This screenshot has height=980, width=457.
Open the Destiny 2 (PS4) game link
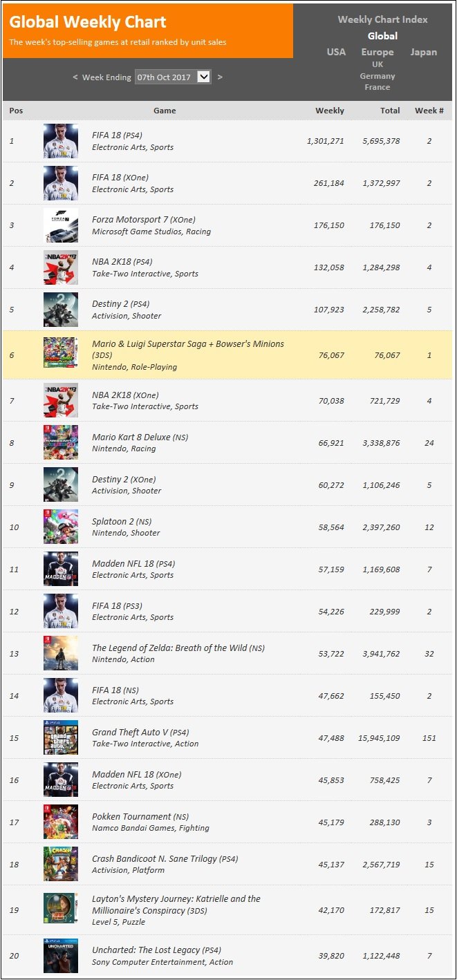pos(121,304)
